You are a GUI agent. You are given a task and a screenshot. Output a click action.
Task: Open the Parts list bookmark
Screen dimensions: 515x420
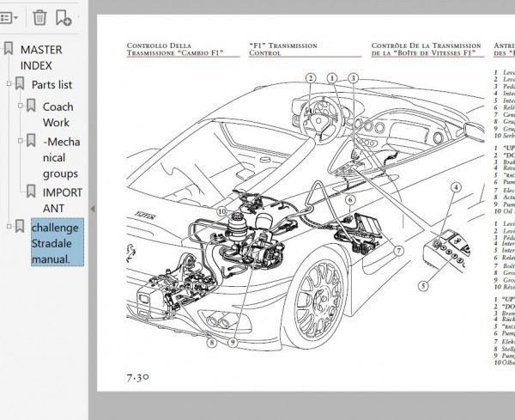pos(51,85)
